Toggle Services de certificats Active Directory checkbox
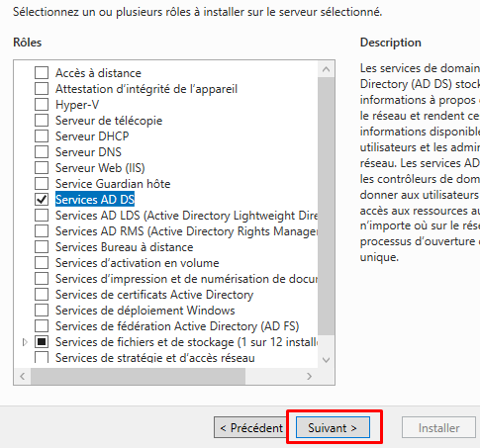 coord(42,294)
